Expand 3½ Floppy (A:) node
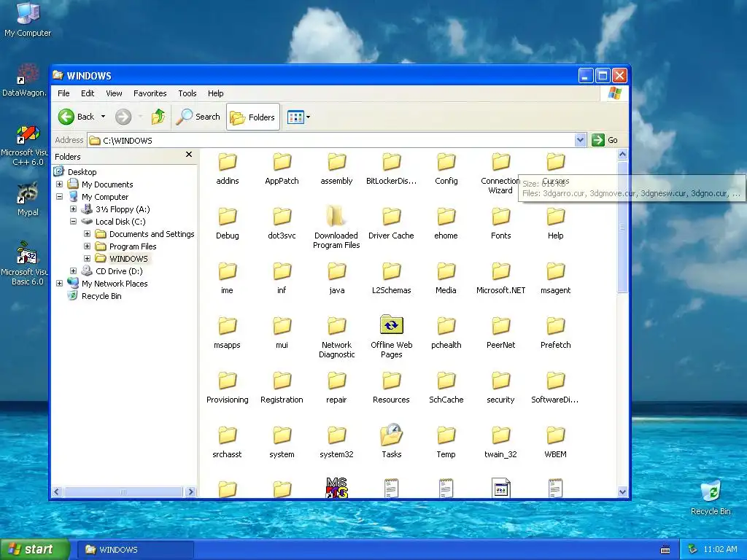 point(74,209)
